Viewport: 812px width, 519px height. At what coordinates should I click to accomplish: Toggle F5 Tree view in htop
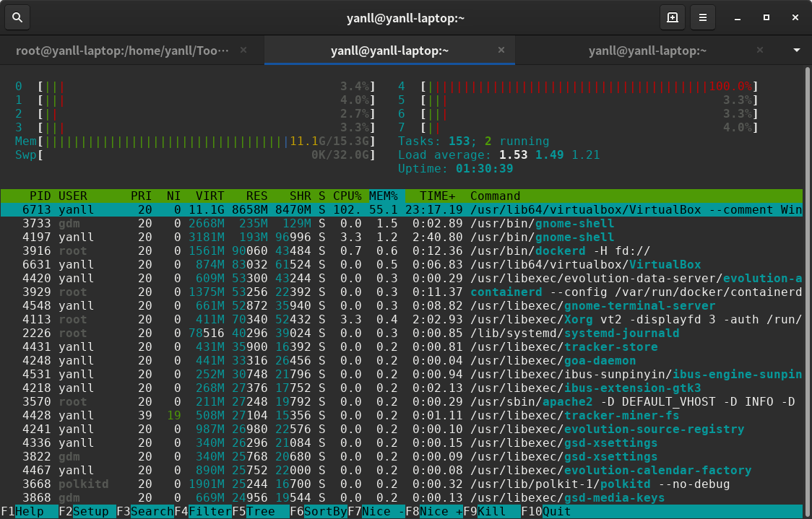tap(261, 512)
